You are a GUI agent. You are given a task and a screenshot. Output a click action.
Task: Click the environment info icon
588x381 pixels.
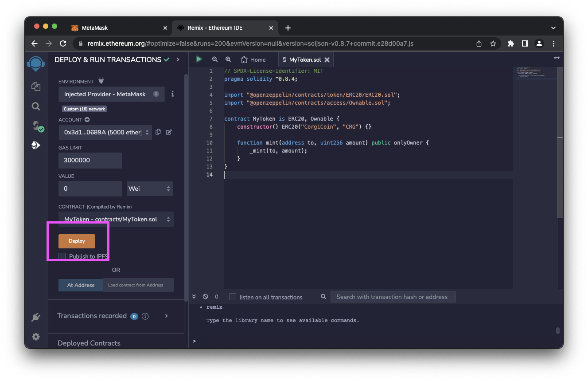click(172, 94)
